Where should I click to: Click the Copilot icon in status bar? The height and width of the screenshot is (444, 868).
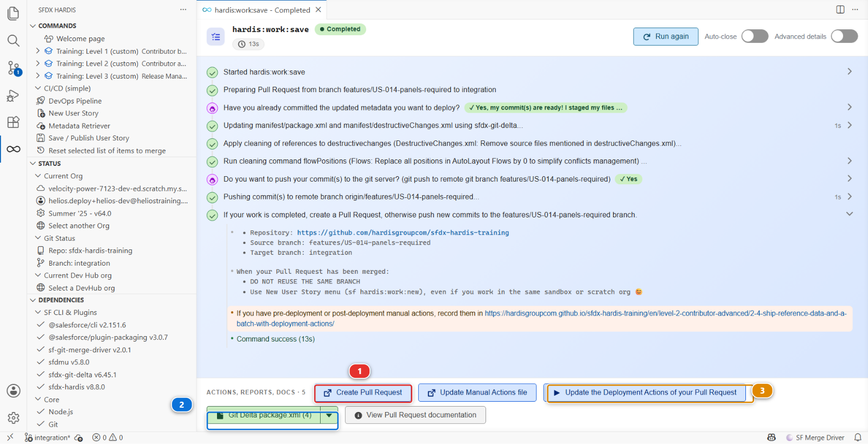771,437
